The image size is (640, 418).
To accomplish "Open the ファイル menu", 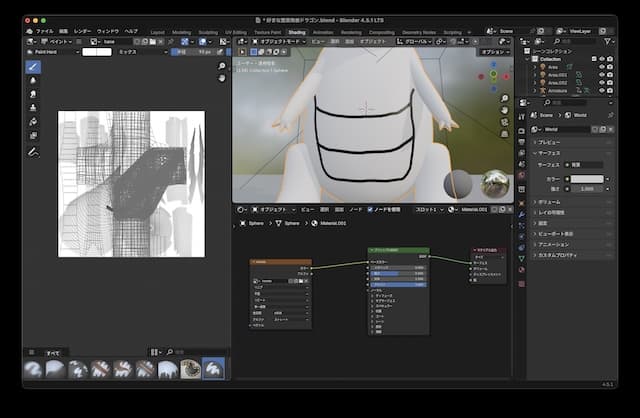I will tap(45, 31).
